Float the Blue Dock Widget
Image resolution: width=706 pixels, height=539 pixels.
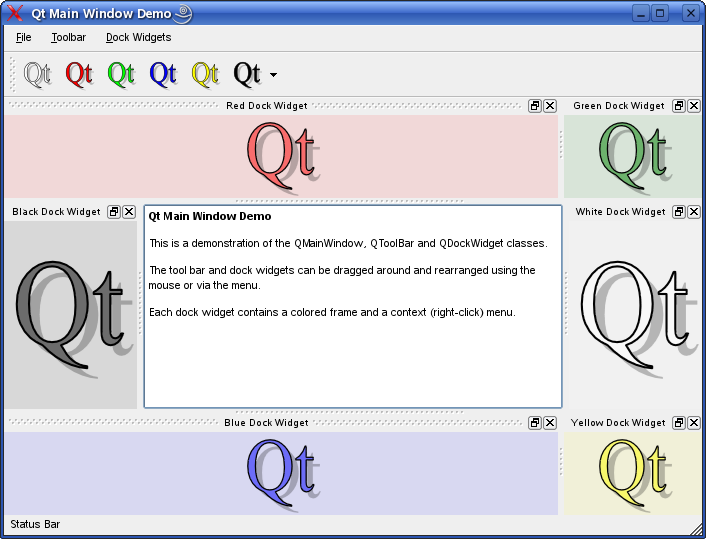point(535,423)
